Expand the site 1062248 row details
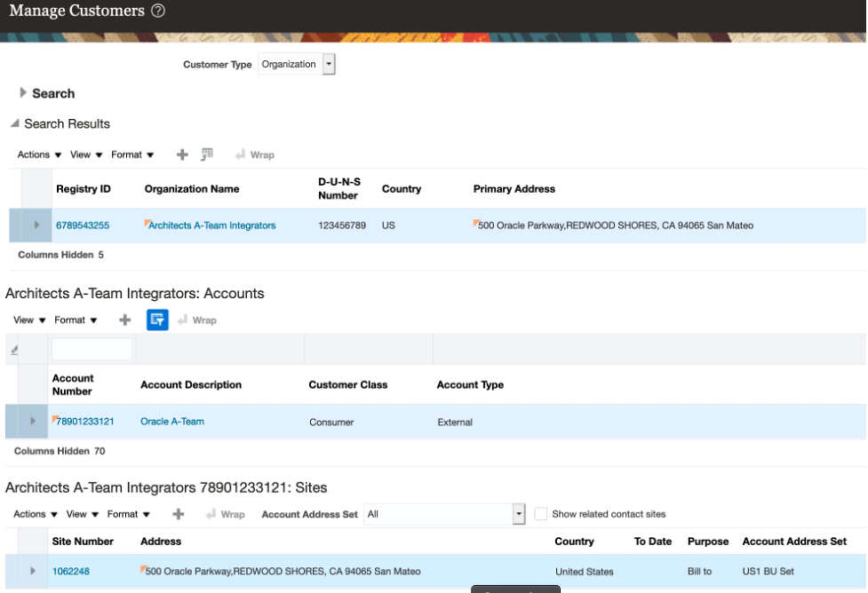This screenshot has width=868, height=593. (x=33, y=571)
